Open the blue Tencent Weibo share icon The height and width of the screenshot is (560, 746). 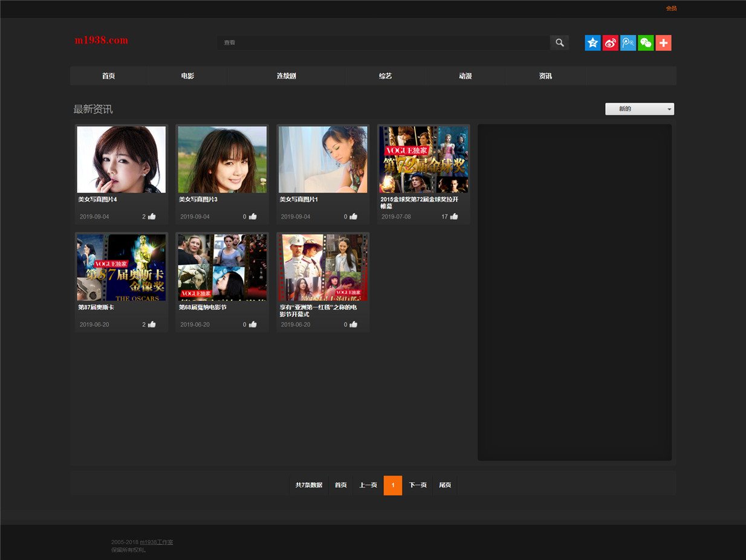(628, 43)
